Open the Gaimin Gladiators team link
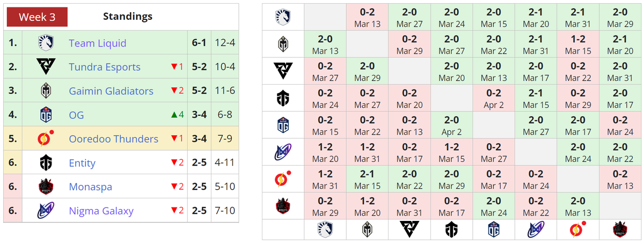644x245 pixels. (111, 91)
